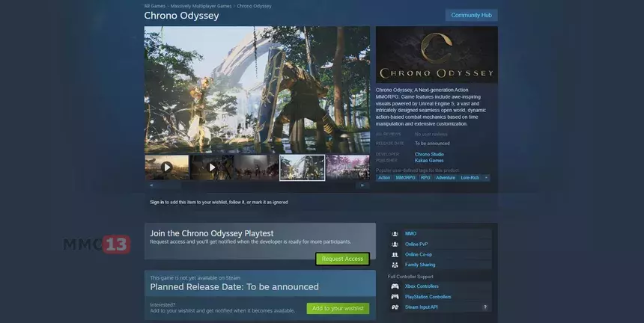Click the Online PvP icon
The image size is (644, 323).
395,244
